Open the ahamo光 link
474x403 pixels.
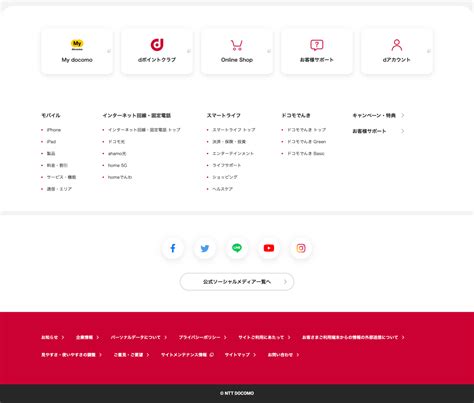coord(117,153)
